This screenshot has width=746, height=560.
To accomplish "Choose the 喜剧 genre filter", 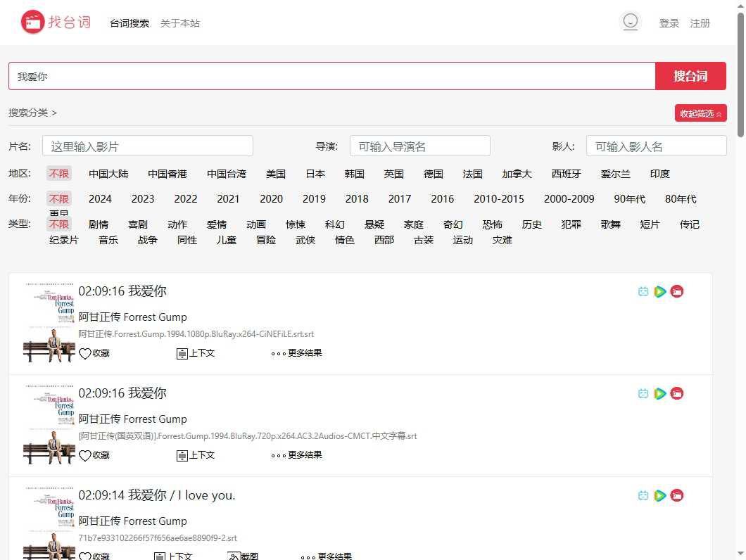I will coord(138,224).
